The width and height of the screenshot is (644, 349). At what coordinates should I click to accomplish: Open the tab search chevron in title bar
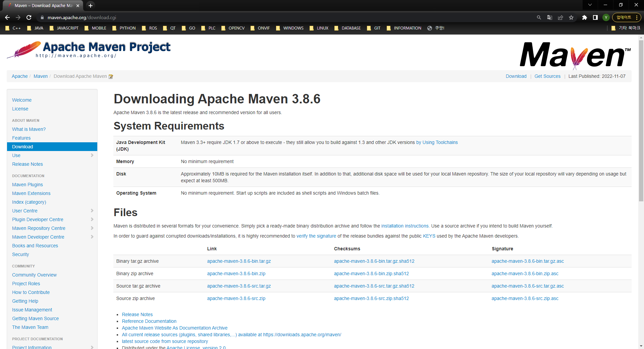[590, 5]
